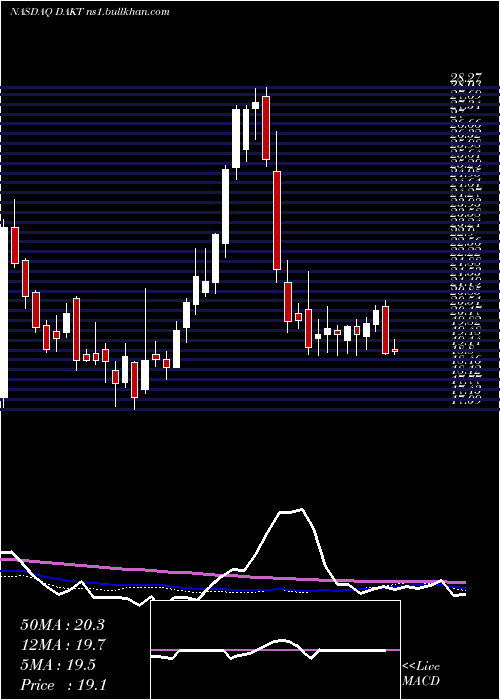Open the MACD inset chart box
The height and width of the screenshot is (700, 500).
click(x=275, y=650)
